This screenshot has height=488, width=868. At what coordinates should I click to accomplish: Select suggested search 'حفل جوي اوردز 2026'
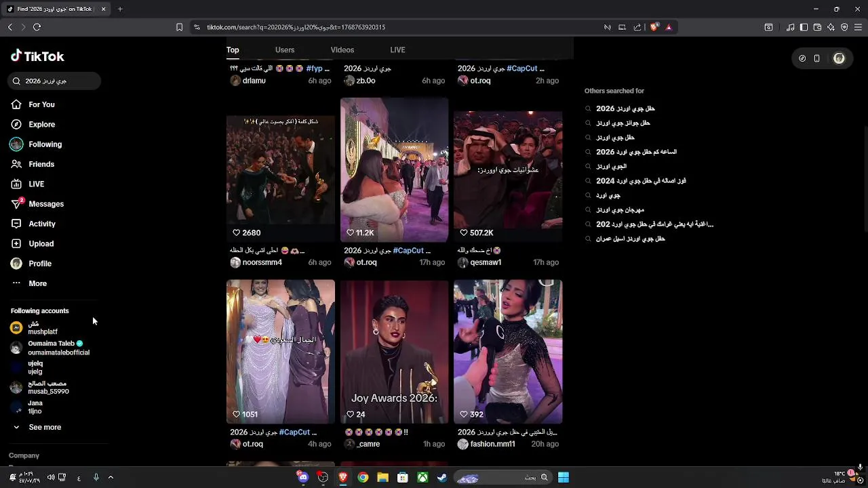(625, 108)
